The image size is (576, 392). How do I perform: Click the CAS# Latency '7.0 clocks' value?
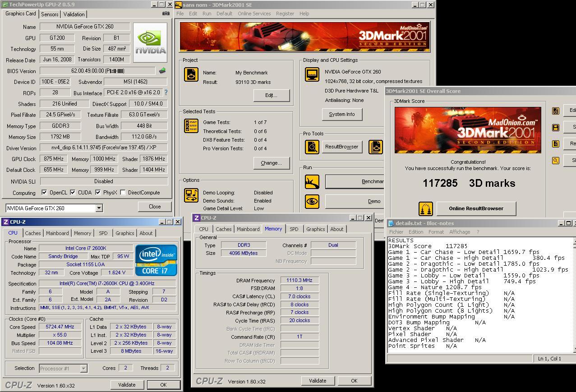300,296
